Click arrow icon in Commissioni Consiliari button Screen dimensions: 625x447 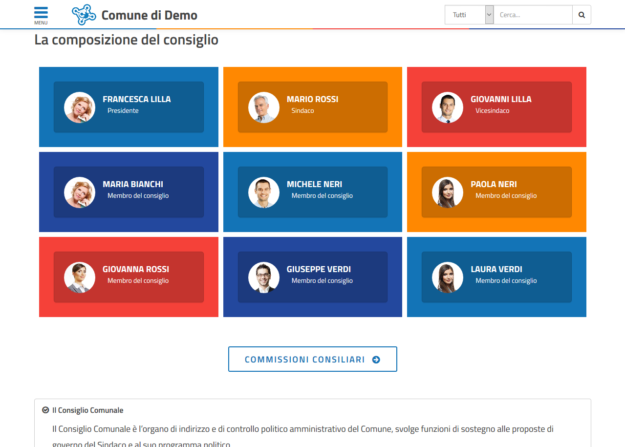pyautogui.click(x=376, y=359)
